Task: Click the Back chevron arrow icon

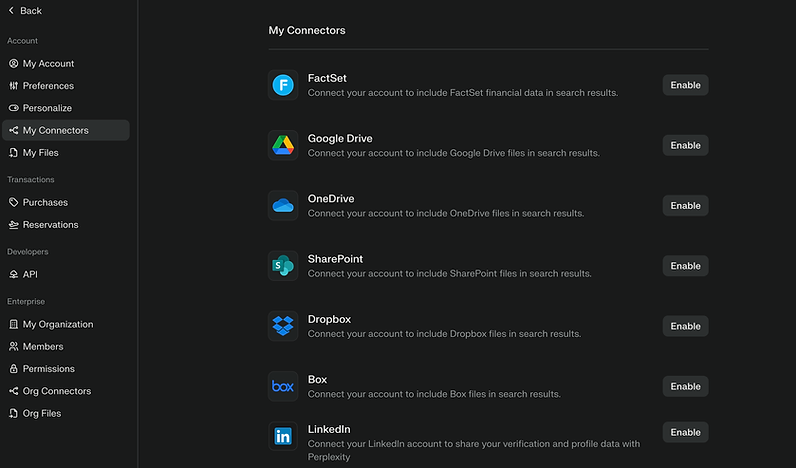Action: pos(11,11)
